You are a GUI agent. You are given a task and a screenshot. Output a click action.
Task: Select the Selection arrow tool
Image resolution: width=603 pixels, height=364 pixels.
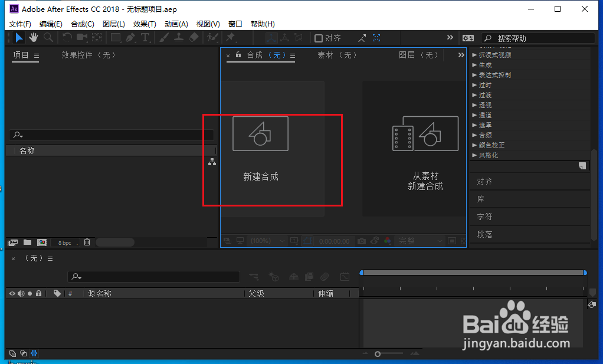[18, 38]
